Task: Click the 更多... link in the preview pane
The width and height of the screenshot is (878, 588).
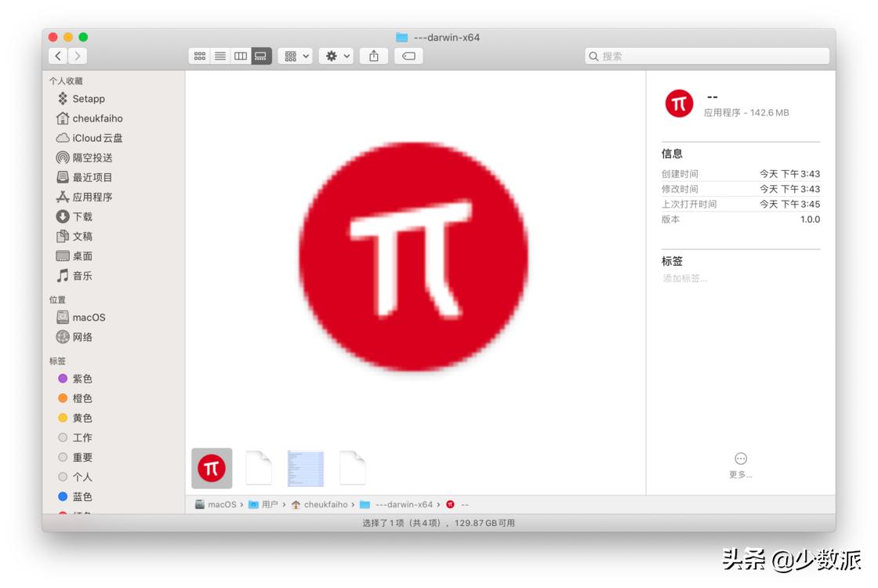Action: 739,474
